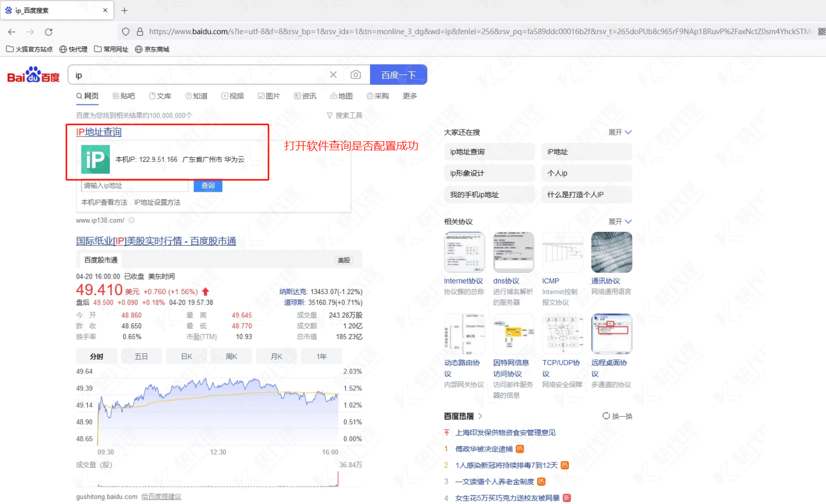Open the 更多 search categories

click(410, 96)
